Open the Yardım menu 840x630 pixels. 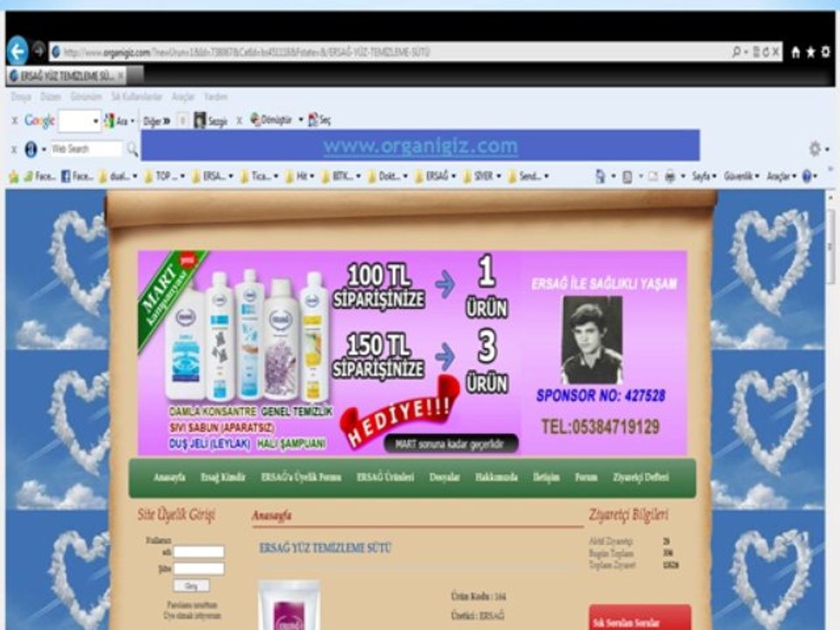coord(215,97)
